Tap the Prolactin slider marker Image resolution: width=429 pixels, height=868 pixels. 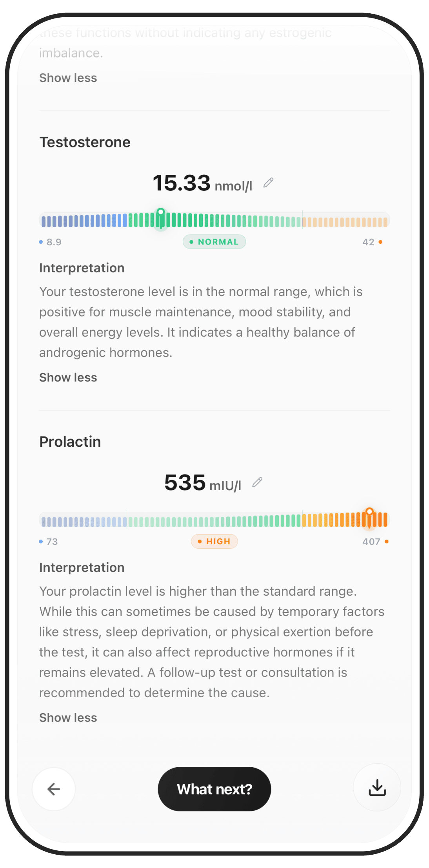pos(369,518)
